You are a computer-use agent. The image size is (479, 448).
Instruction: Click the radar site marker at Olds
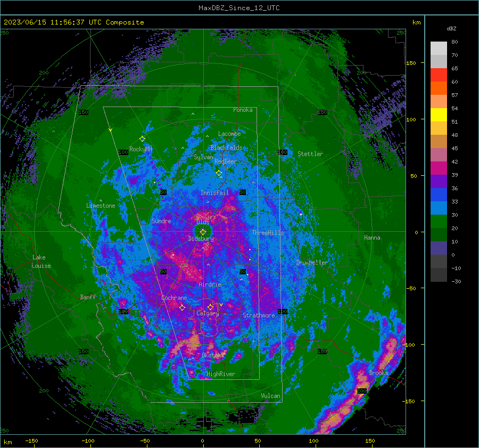point(203,232)
